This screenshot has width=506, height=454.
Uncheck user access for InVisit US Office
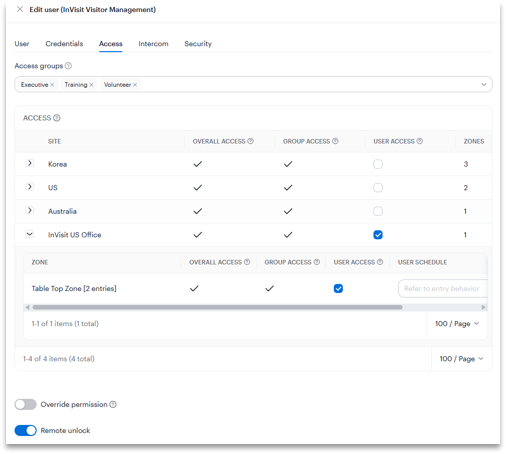378,235
